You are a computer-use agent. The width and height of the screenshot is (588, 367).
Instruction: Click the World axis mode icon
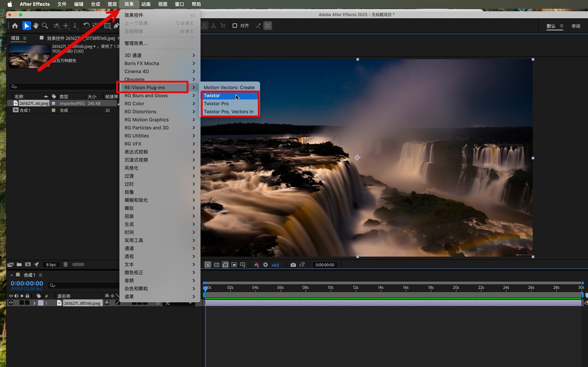[213, 26]
